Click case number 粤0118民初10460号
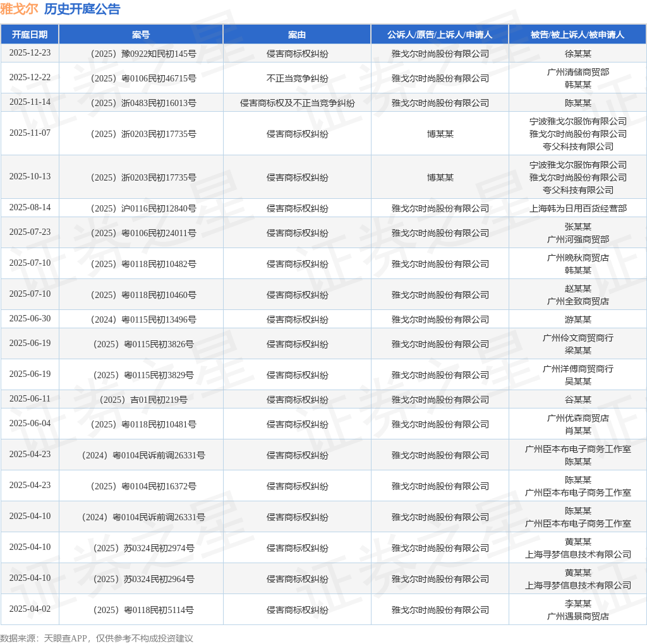Viewport: 647px width, 644px height. click(x=159, y=295)
